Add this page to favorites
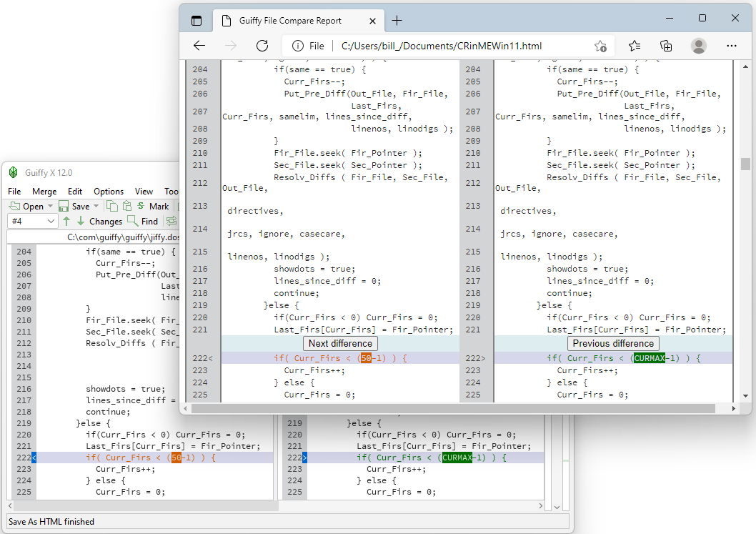This screenshot has width=756, height=534. point(600,46)
